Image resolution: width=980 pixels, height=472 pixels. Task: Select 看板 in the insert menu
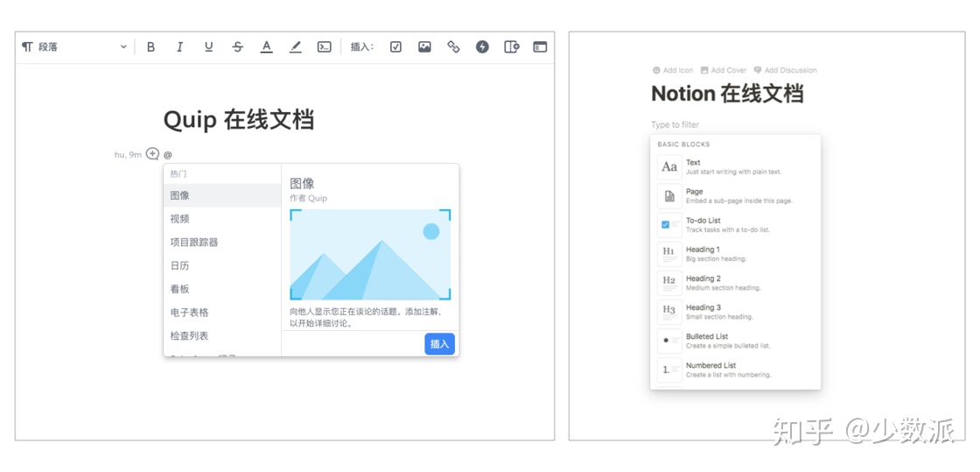pos(222,289)
